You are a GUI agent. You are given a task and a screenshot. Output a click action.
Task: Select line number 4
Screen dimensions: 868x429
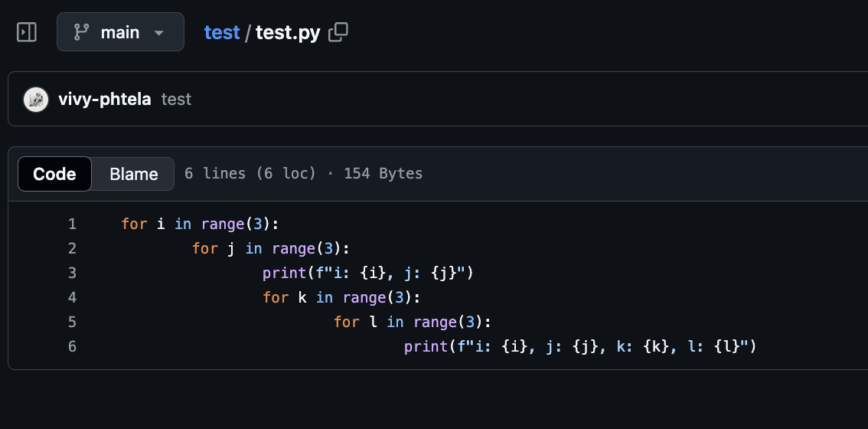coord(72,298)
